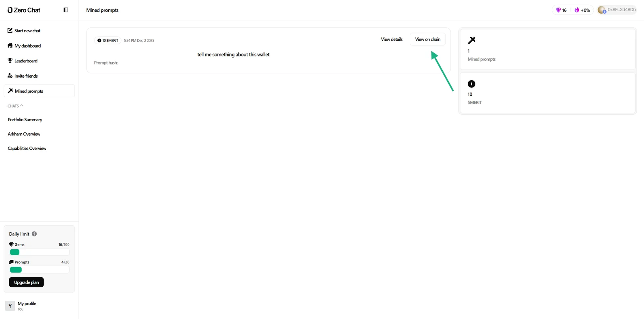The height and width of the screenshot is (319, 644).
Task: Click the 'Mined prompts' page title
Action: [102, 10]
